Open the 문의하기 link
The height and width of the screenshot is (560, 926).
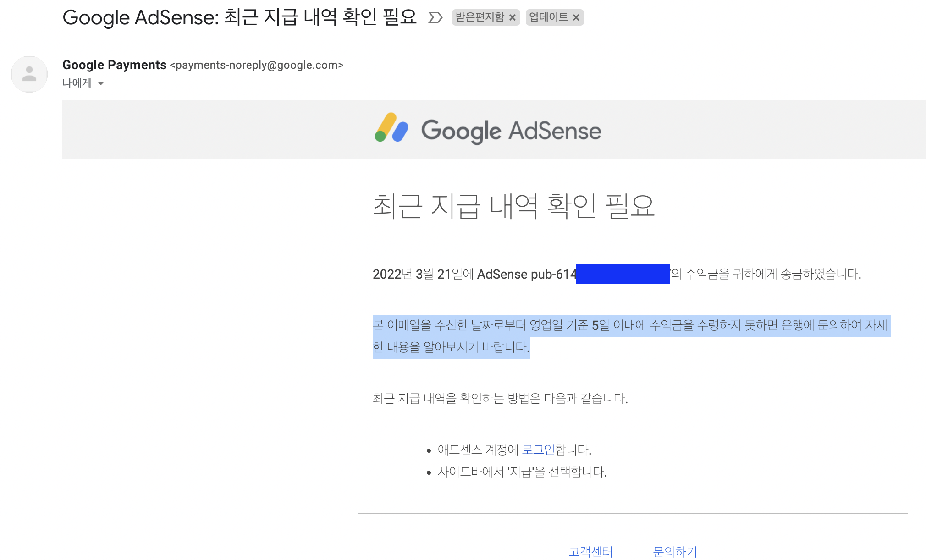[674, 552]
